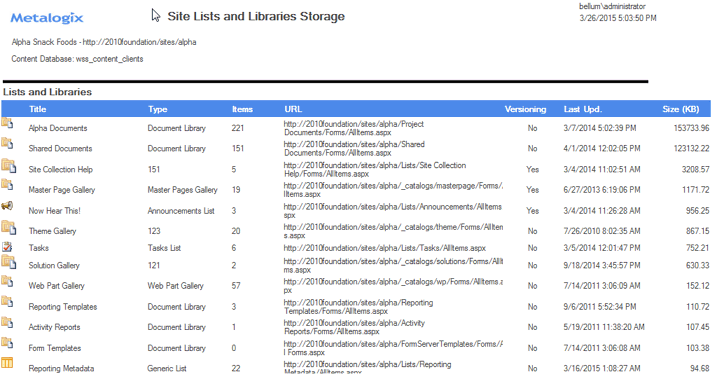The height and width of the screenshot is (379, 717).
Task: Select the Now Hear This! title
Action: click(54, 211)
